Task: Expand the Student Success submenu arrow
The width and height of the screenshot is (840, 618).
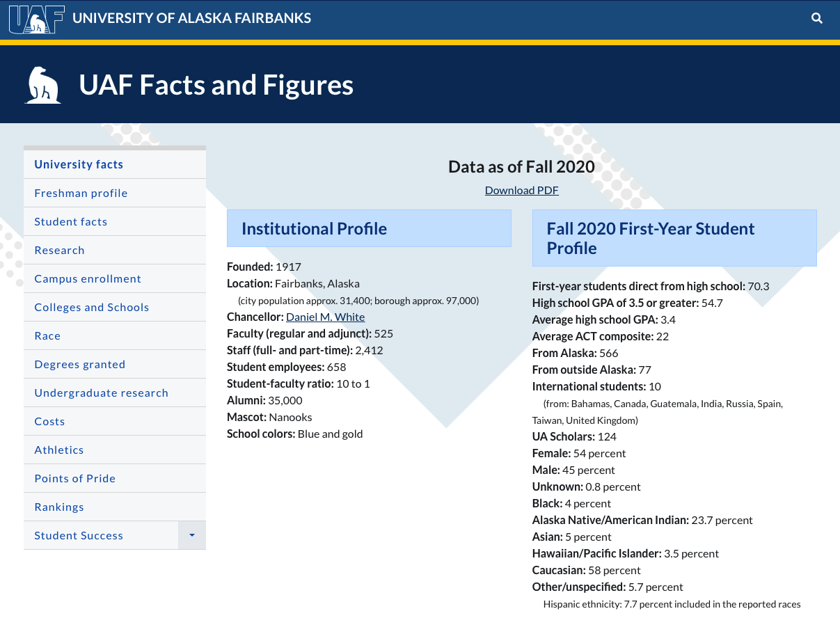Action: click(192, 535)
